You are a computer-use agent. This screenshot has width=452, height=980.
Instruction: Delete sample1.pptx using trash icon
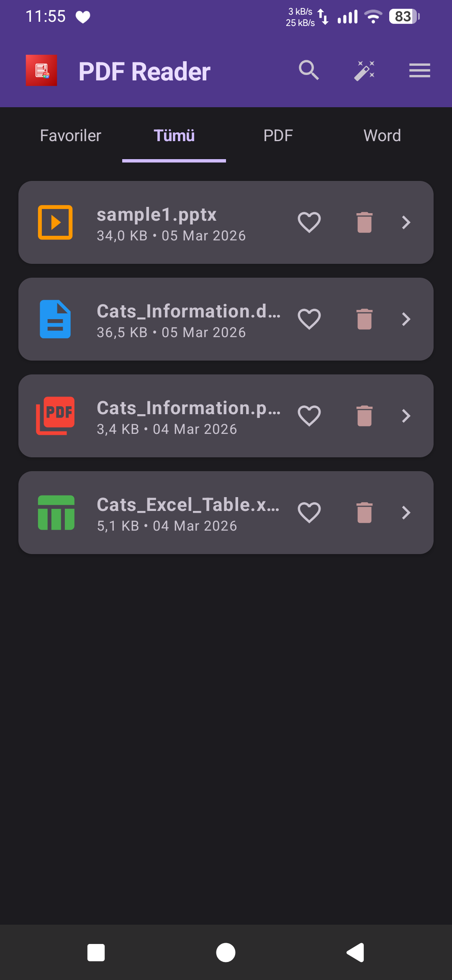(365, 222)
